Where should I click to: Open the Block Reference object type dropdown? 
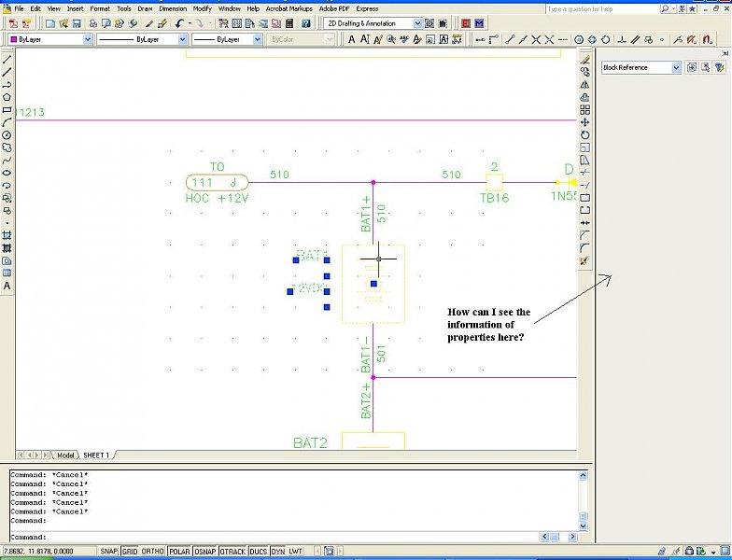point(676,67)
